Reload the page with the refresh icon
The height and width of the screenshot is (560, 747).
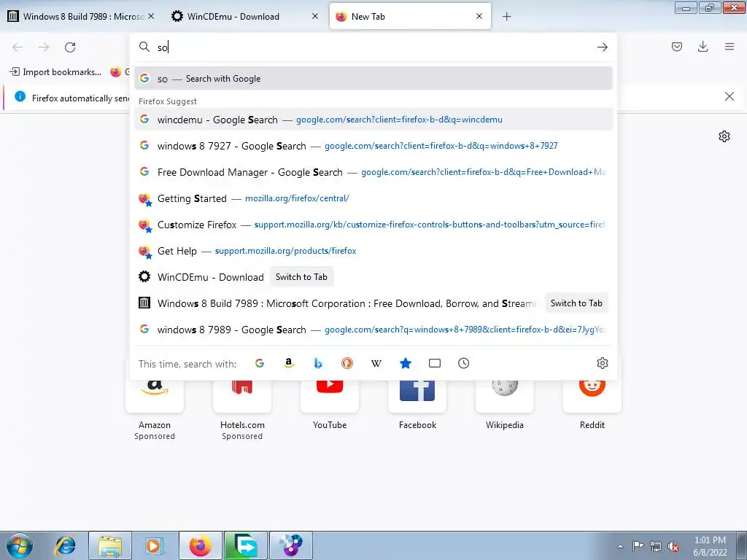[70, 47]
